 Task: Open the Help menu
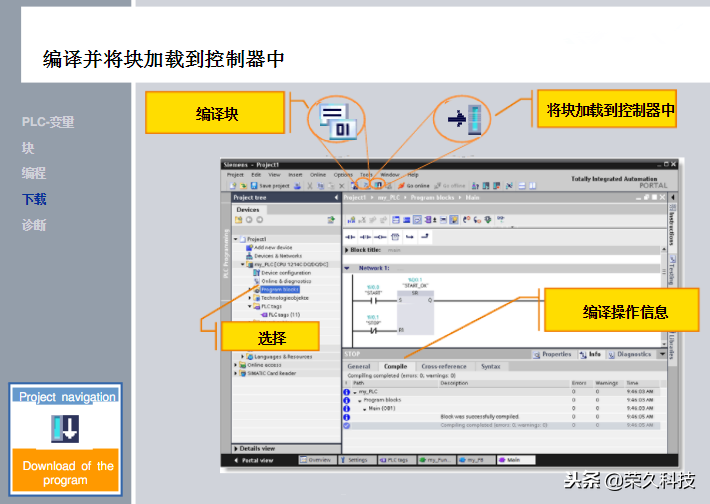(x=413, y=175)
